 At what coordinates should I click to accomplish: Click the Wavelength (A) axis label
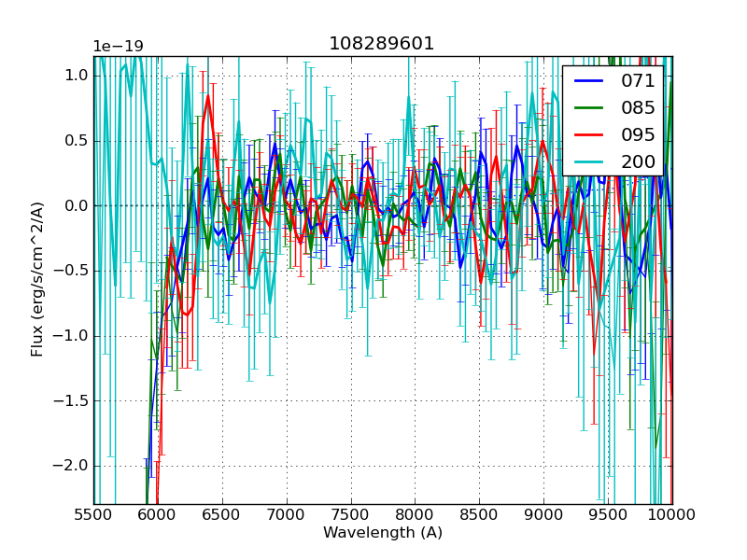coord(382,533)
